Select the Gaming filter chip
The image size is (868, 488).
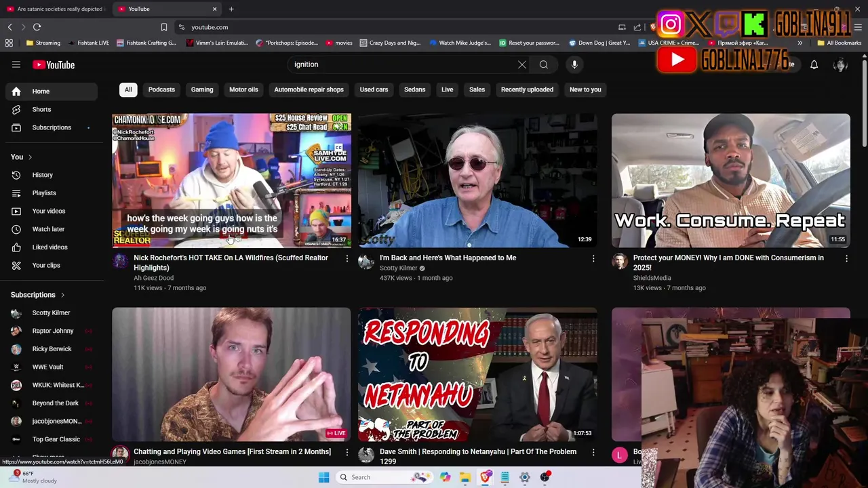(202, 89)
